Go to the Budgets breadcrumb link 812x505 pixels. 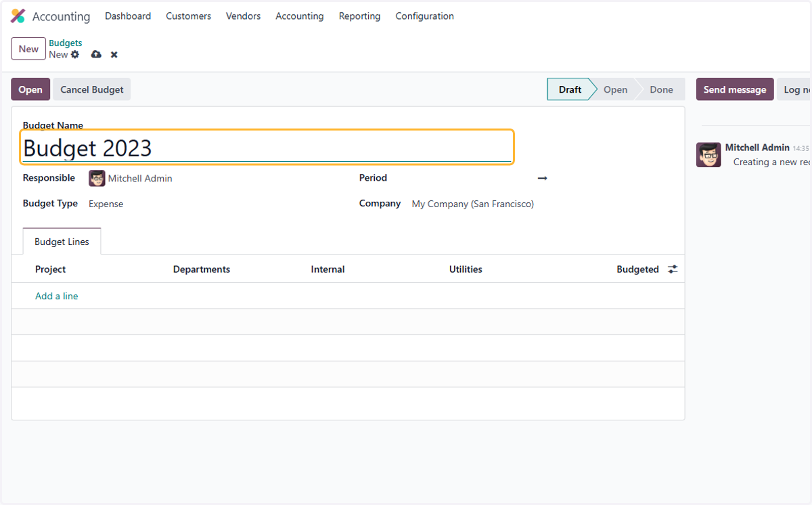tap(66, 43)
